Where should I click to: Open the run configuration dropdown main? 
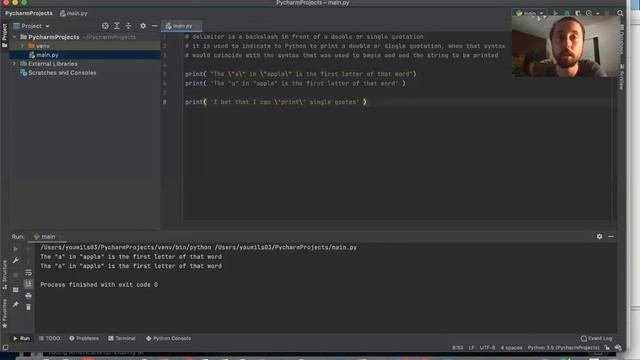530,13
